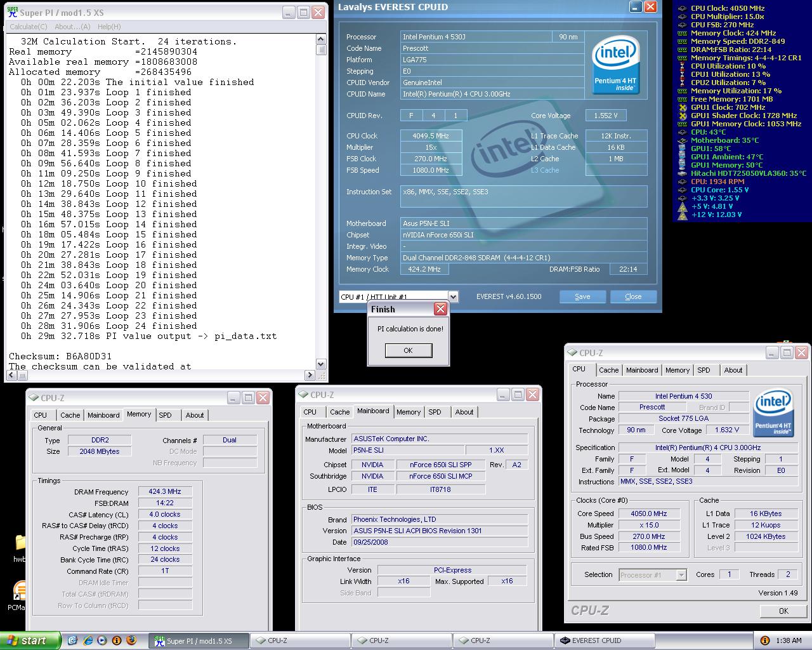Open the Processor #1 selection dropdown in CPU-Z
This screenshot has height=650, width=812.
(x=681, y=575)
